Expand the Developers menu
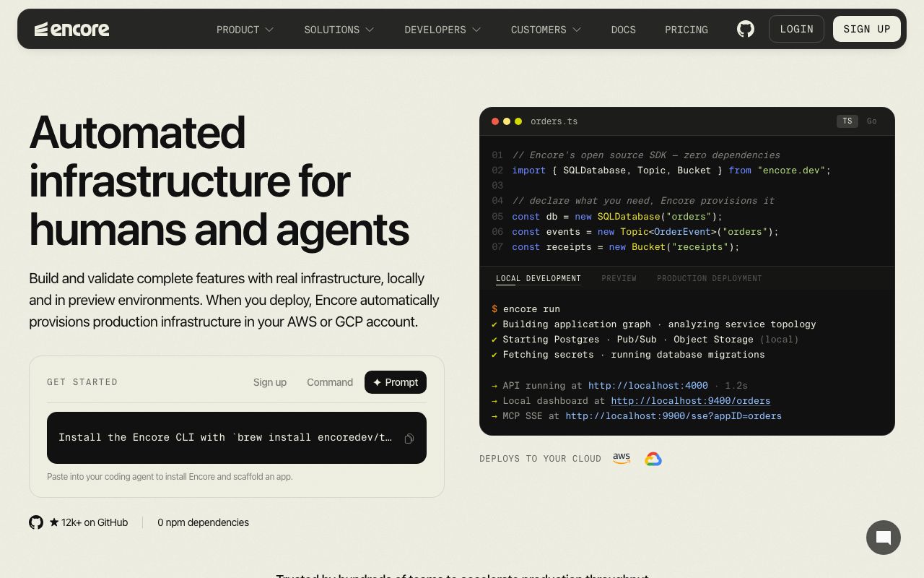 (x=443, y=30)
